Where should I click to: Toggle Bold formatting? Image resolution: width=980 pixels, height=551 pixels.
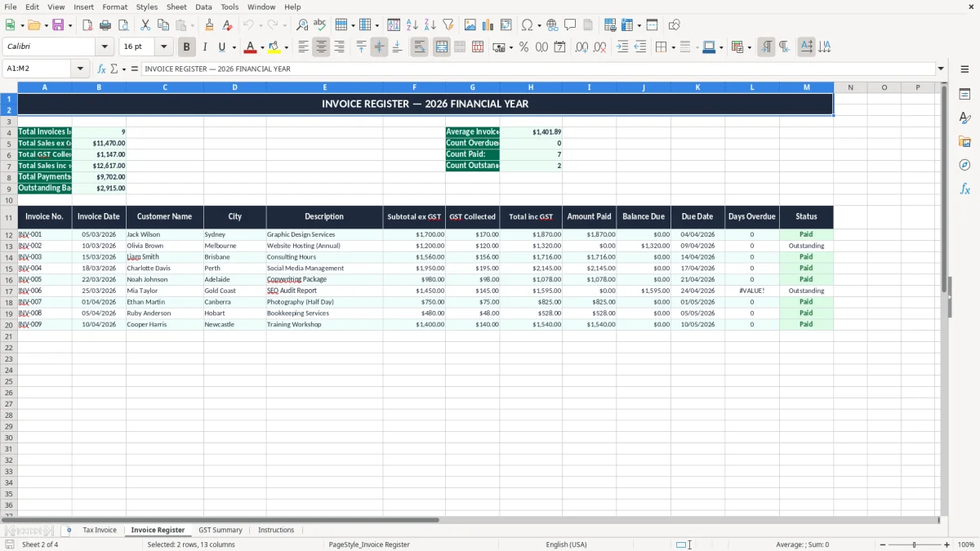tap(186, 47)
